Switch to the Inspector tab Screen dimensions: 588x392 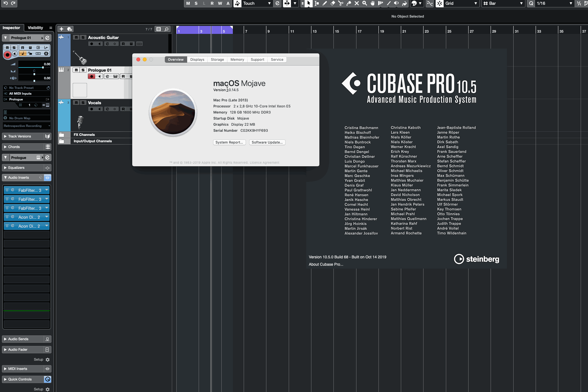11,28
